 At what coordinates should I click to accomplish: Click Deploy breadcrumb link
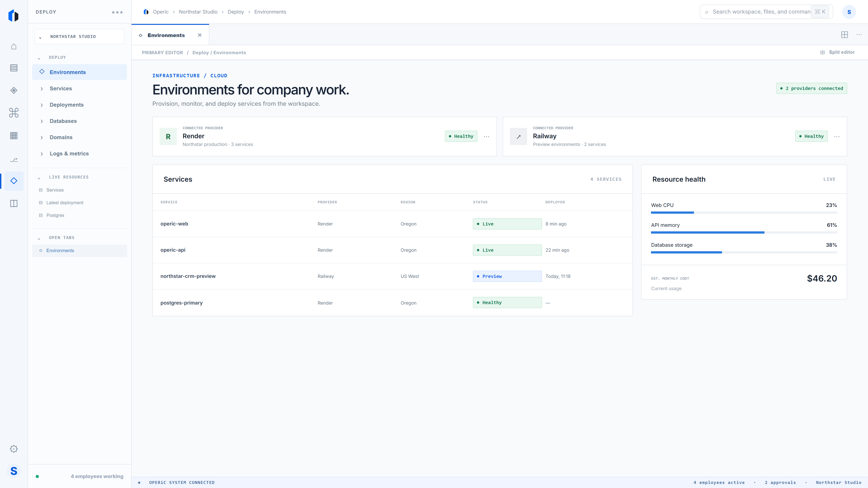(x=236, y=12)
